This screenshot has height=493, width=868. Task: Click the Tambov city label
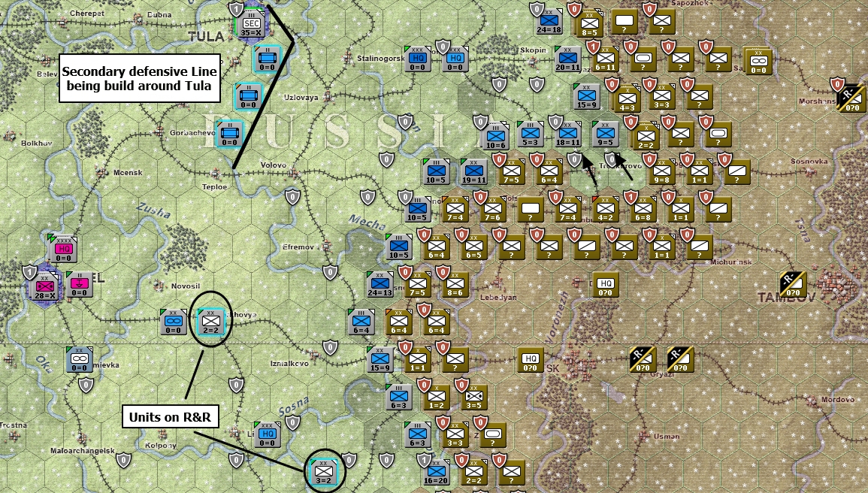pyautogui.click(x=787, y=298)
